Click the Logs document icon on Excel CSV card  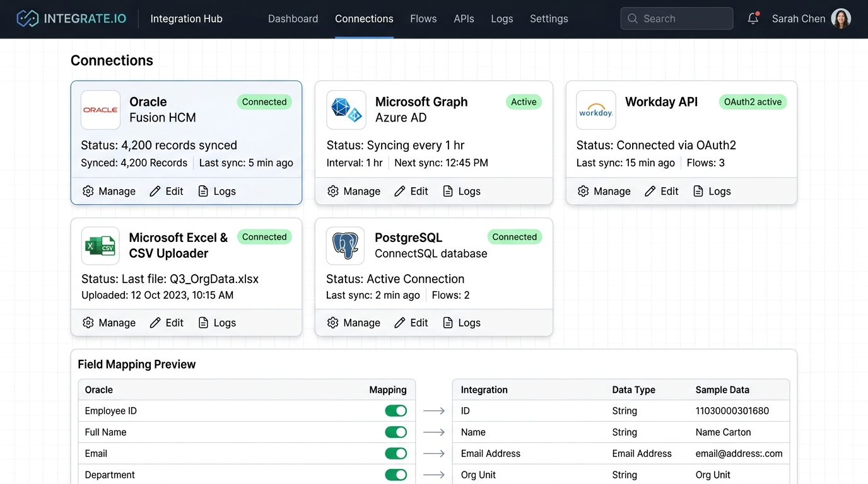[203, 323]
